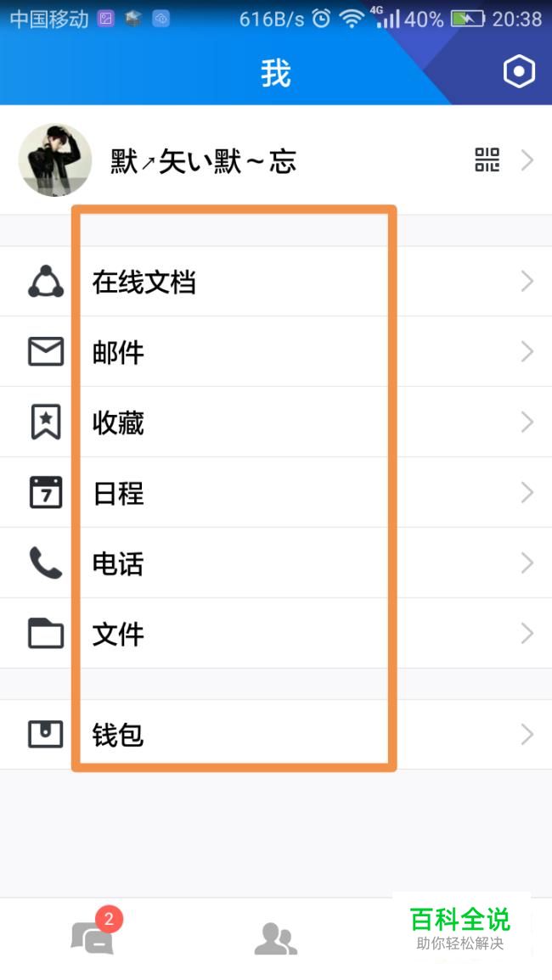Switch to messages tab with badge
The image size is (552, 980).
pyautogui.click(x=94, y=934)
